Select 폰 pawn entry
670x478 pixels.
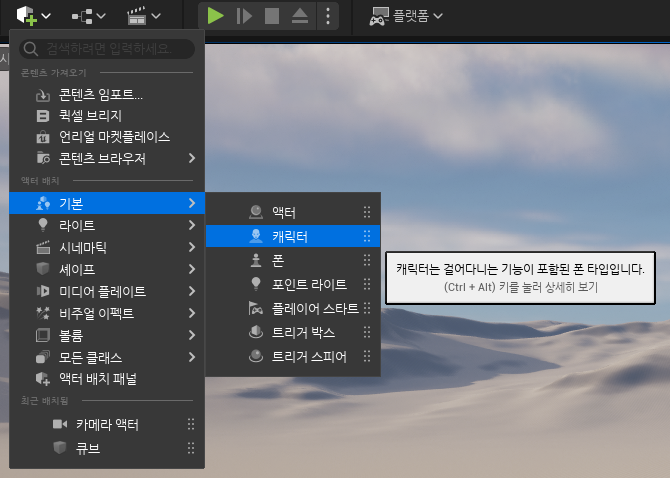pos(293,260)
